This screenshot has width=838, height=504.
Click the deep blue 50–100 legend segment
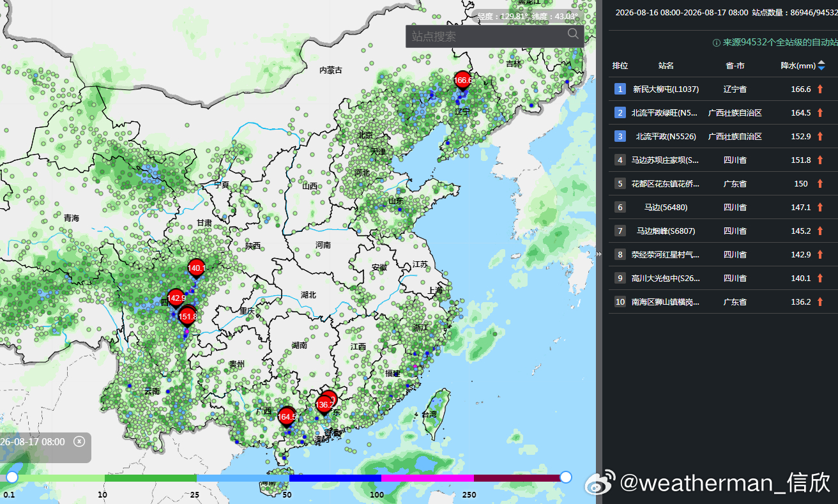pyautogui.click(x=335, y=478)
